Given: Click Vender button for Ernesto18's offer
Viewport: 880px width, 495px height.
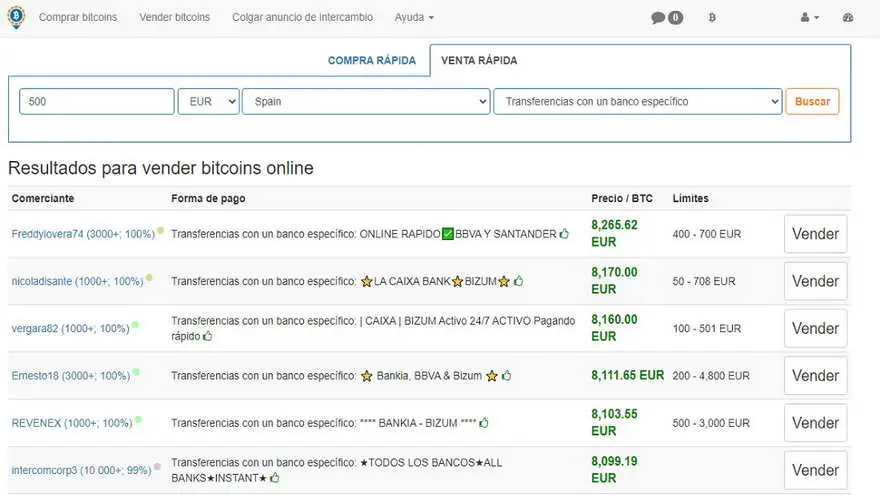Looking at the screenshot, I should click(815, 375).
